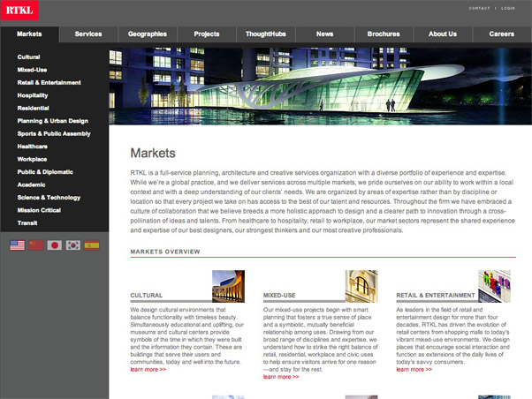
Task: Select Workplace in the sidebar
Action: click(32, 159)
